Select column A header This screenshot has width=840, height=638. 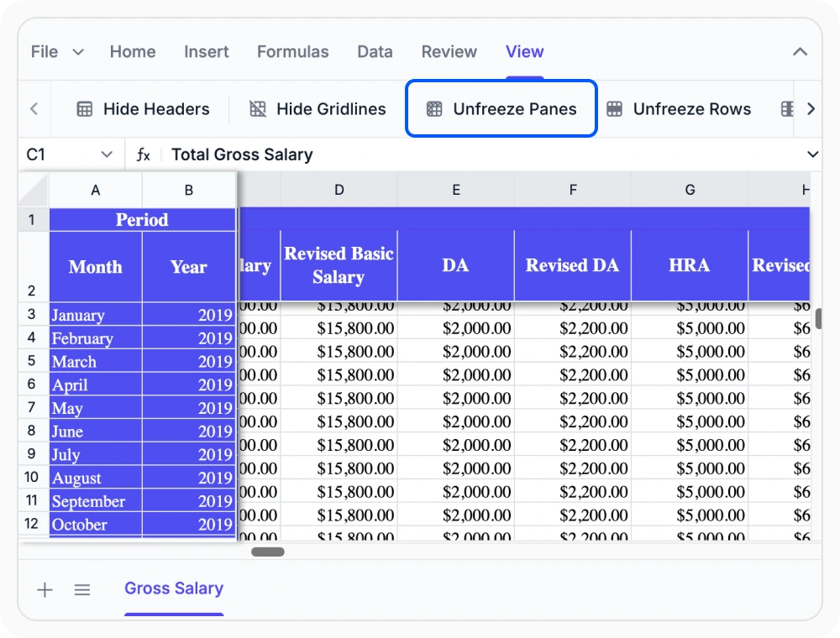96,190
